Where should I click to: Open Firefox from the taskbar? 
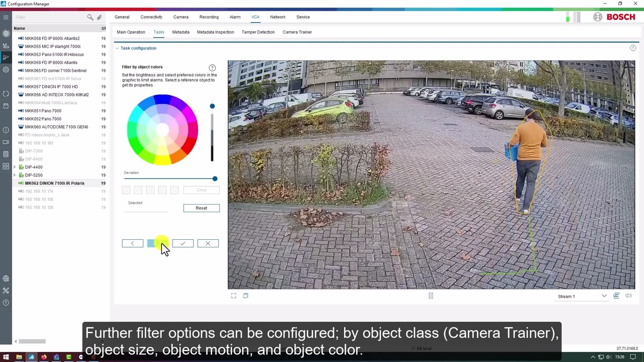(x=44, y=357)
